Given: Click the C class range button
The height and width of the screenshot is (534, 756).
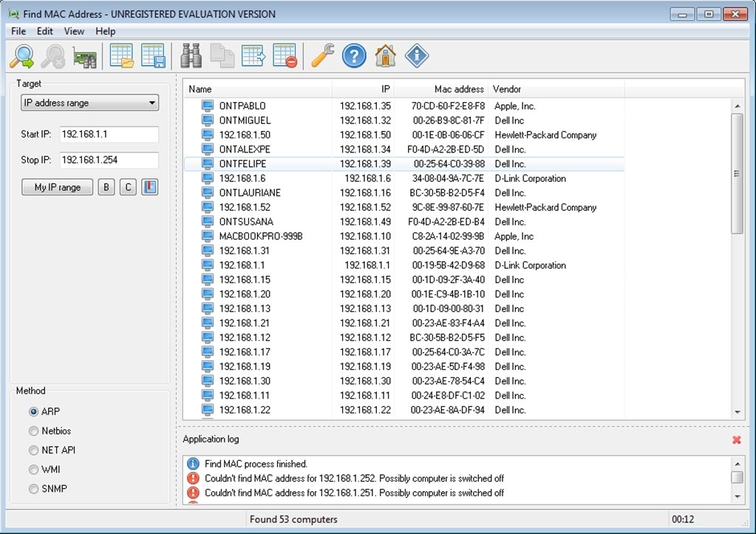Looking at the screenshot, I should tap(129, 187).
